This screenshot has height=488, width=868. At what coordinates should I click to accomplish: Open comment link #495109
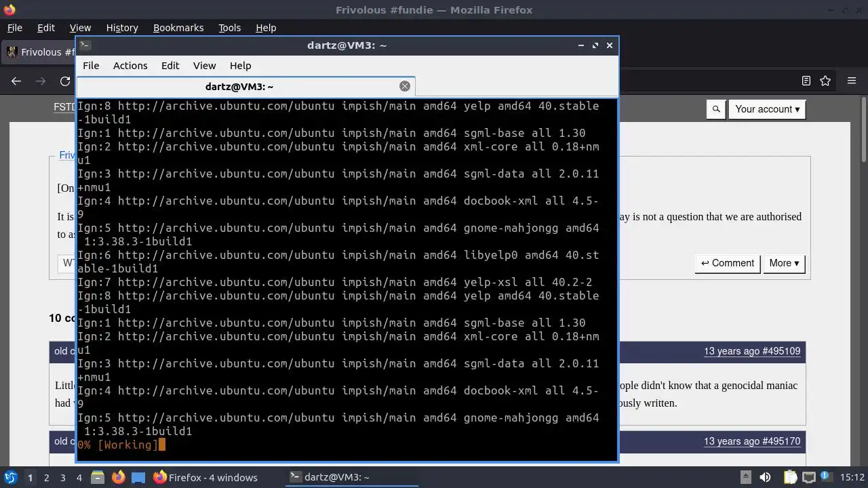click(752, 351)
